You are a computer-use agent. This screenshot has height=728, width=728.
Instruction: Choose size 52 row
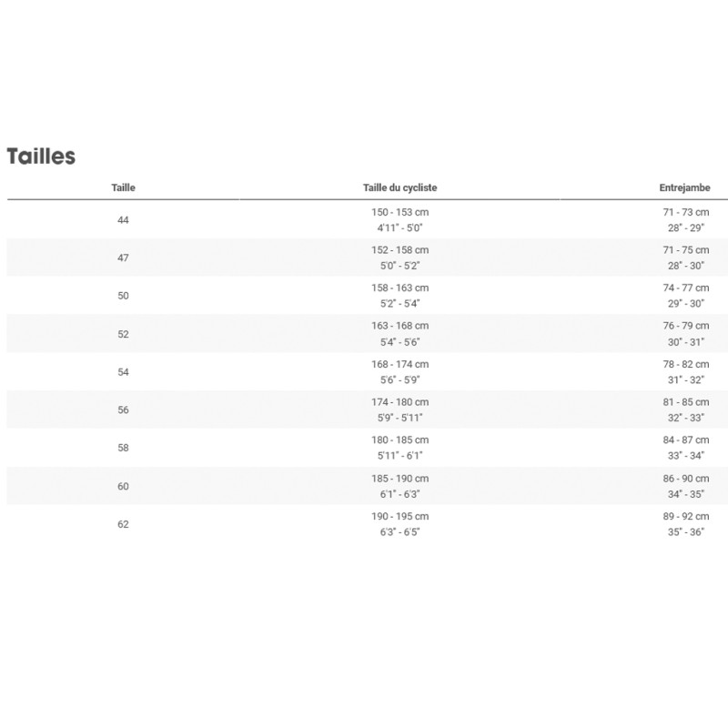[x=124, y=334]
